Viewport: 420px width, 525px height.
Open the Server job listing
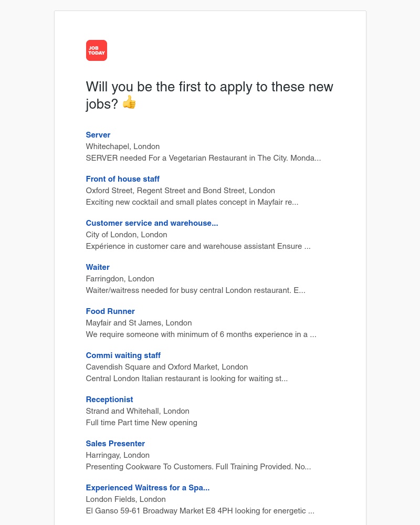click(x=98, y=135)
